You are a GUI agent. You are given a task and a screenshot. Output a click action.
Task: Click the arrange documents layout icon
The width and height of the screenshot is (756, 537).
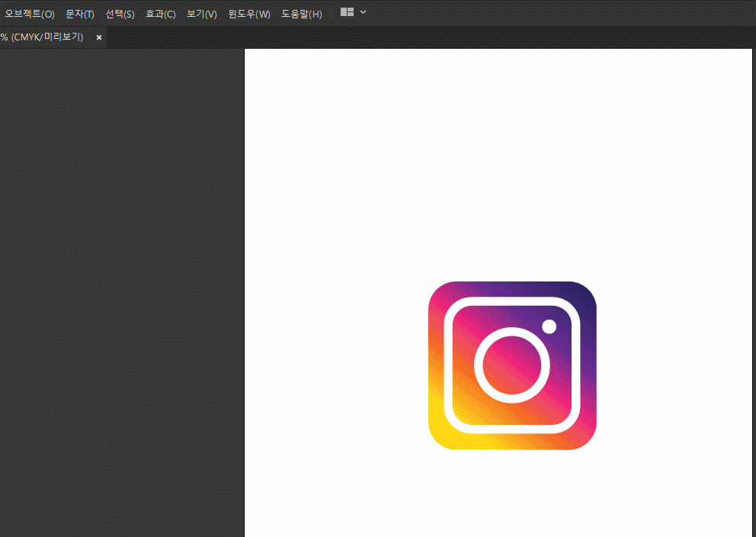(348, 12)
